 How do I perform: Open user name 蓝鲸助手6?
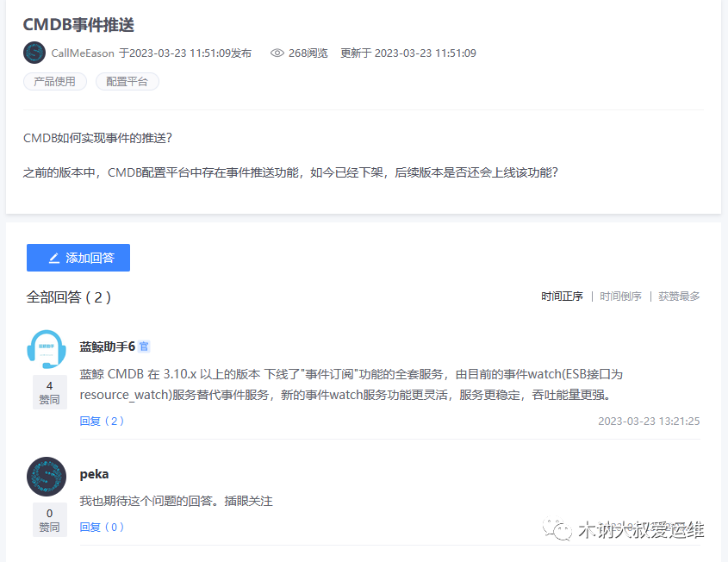pyautogui.click(x=107, y=347)
